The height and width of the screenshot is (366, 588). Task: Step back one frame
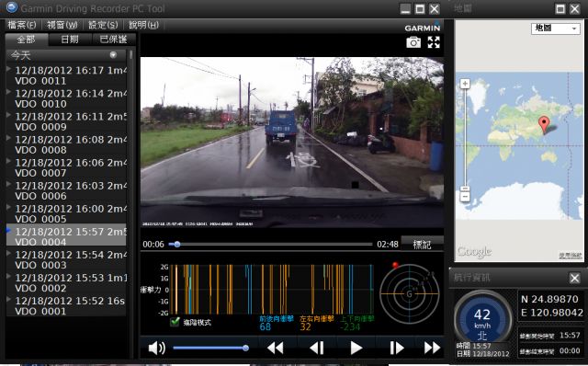tap(316, 348)
